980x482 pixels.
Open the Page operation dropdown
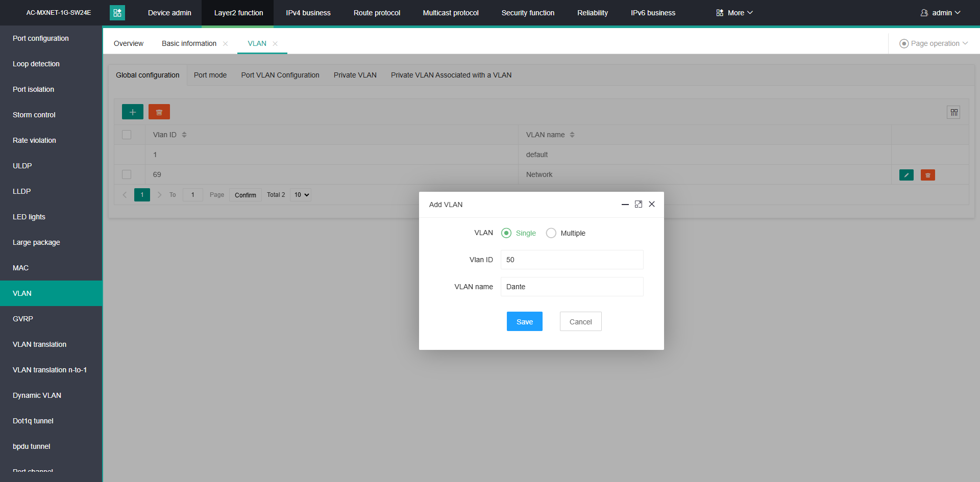pyautogui.click(x=934, y=43)
